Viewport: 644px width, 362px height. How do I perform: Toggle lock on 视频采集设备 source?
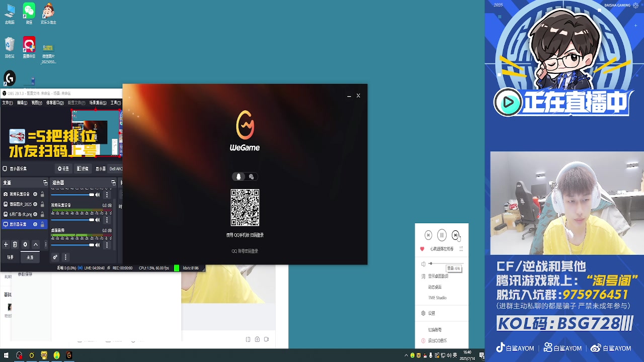pyautogui.click(x=42, y=194)
